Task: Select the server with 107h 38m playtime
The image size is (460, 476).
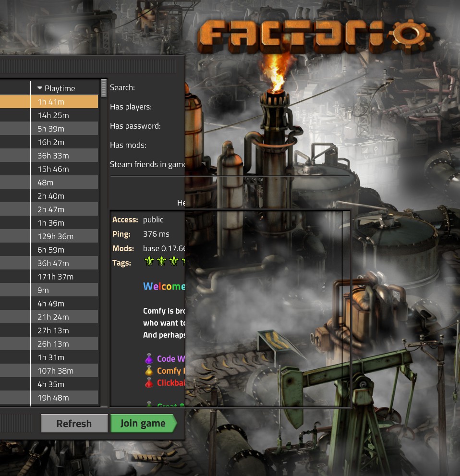Action: 49,371
